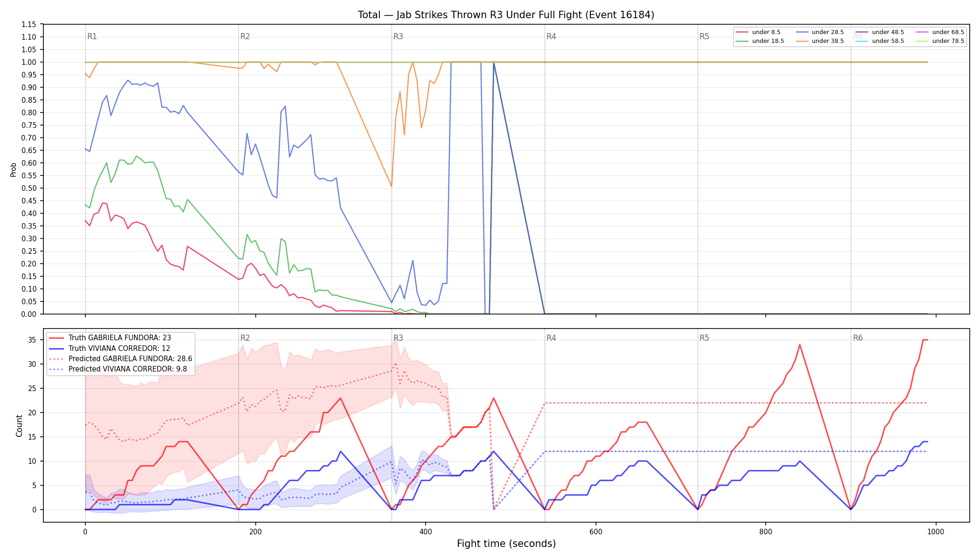The width and height of the screenshot is (980, 560).
Task: Click the R2 round marker in bottom chart
Action: coord(245,338)
